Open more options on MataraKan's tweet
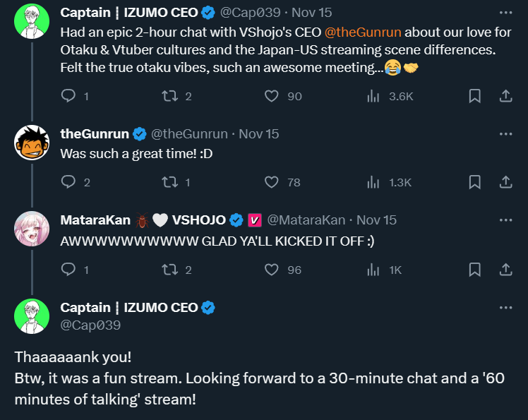 (x=505, y=220)
